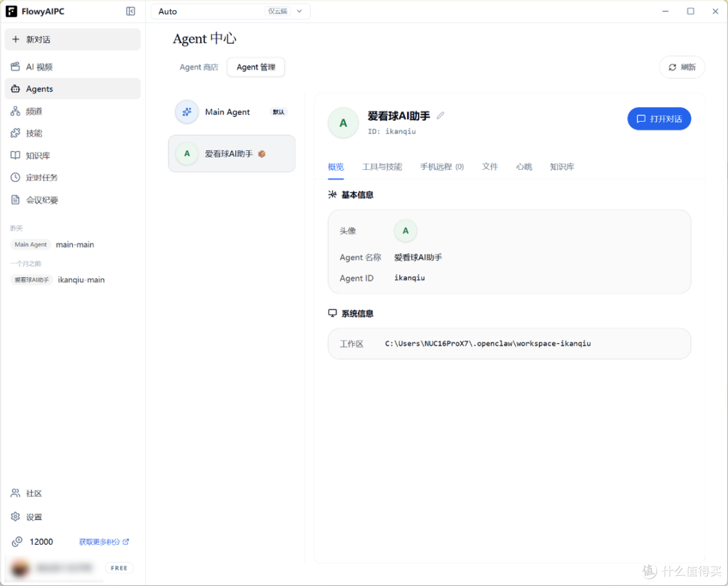The image size is (728, 586).
Task: Click the 会议纪要 document icon
Action: (16, 200)
